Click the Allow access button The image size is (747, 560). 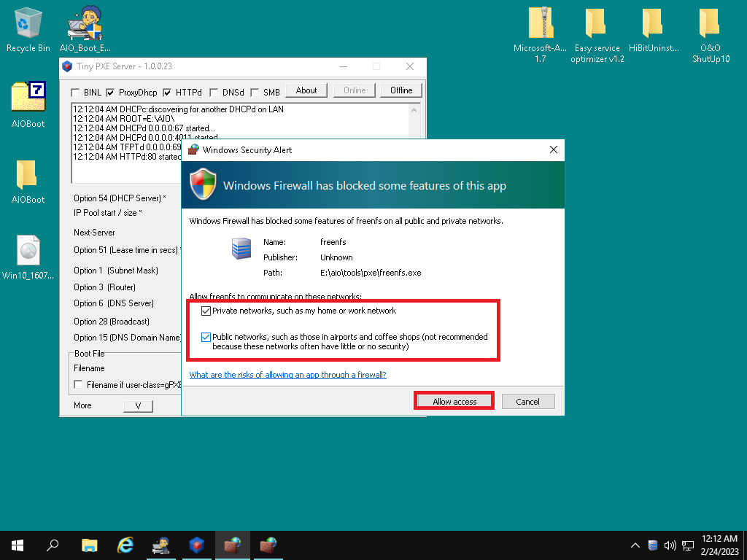coord(454,402)
